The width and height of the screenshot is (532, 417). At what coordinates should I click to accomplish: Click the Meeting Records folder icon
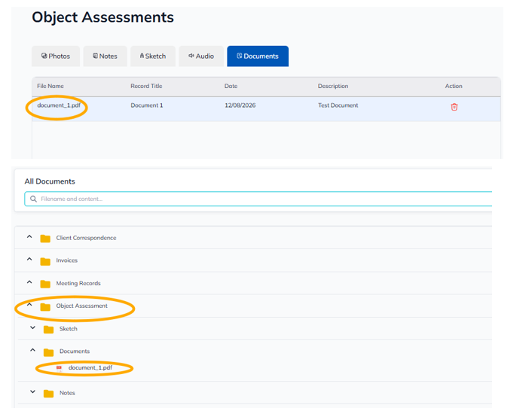point(45,284)
